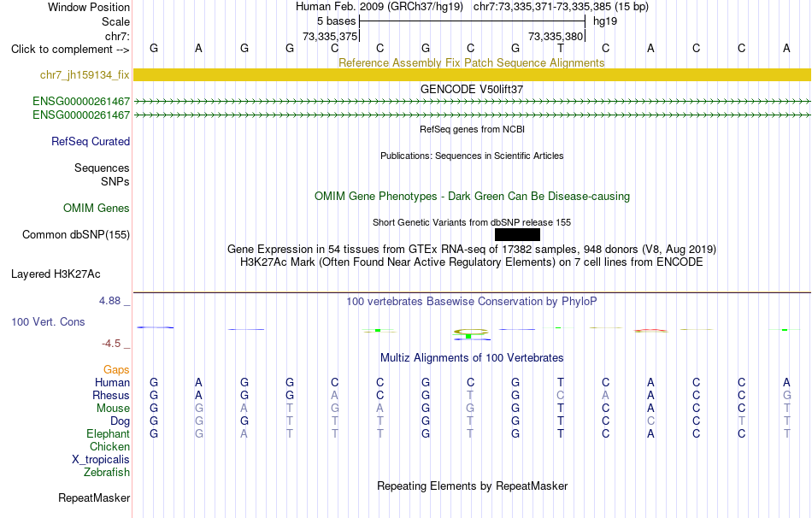
Task: Open the upper ENSG00000261467 gene label
Action: (x=81, y=101)
